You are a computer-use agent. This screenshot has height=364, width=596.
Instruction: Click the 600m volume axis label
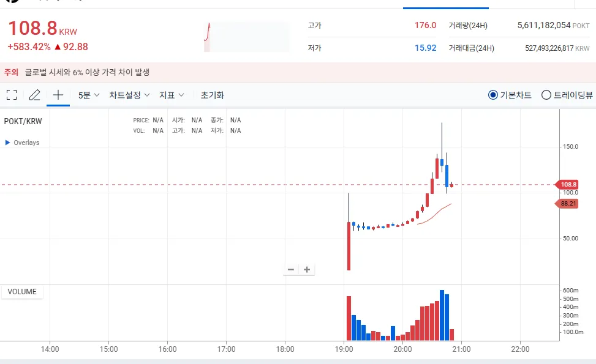[x=570, y=291]
